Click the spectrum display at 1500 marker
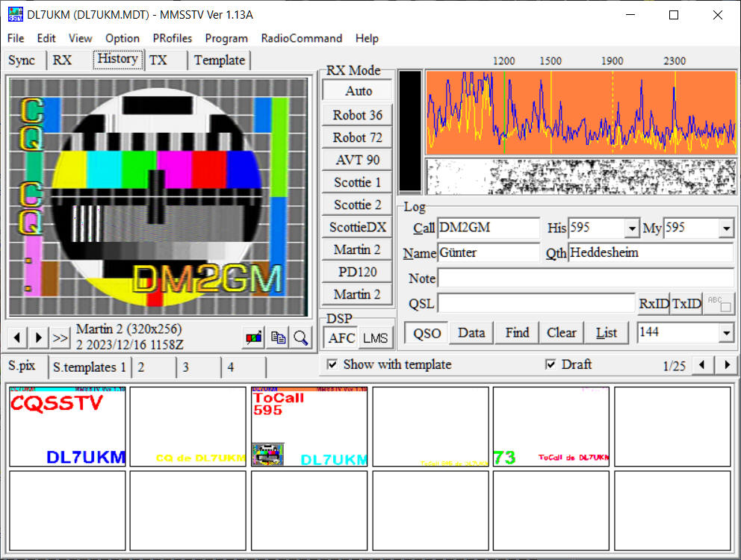Image resolution: width=741 pixels, height=560 pixels. pyautogui.click(x=551, y=112)
